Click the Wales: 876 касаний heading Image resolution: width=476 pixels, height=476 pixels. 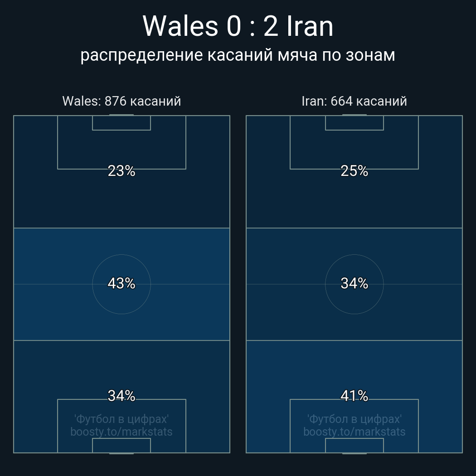coord(121,101)
